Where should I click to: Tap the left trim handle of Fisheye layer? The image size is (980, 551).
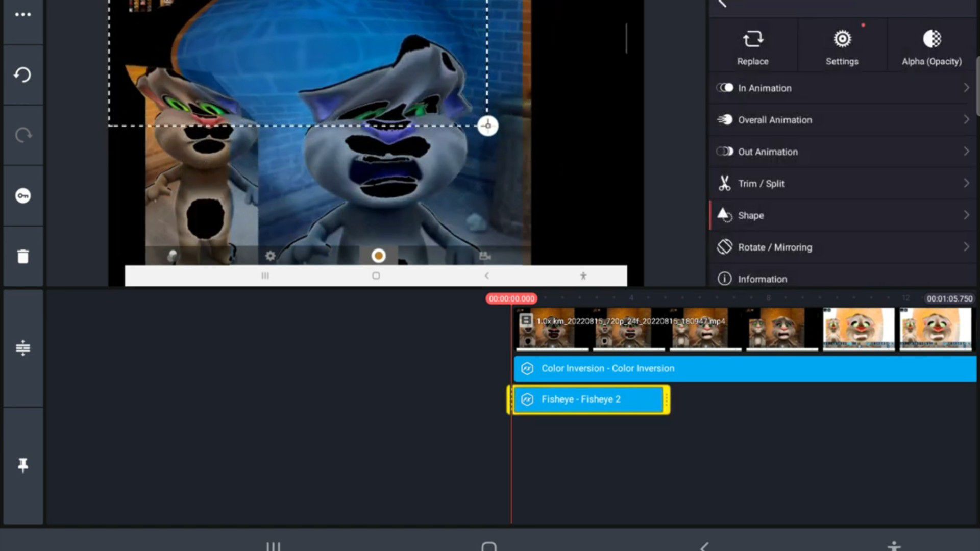pos(510,399)
